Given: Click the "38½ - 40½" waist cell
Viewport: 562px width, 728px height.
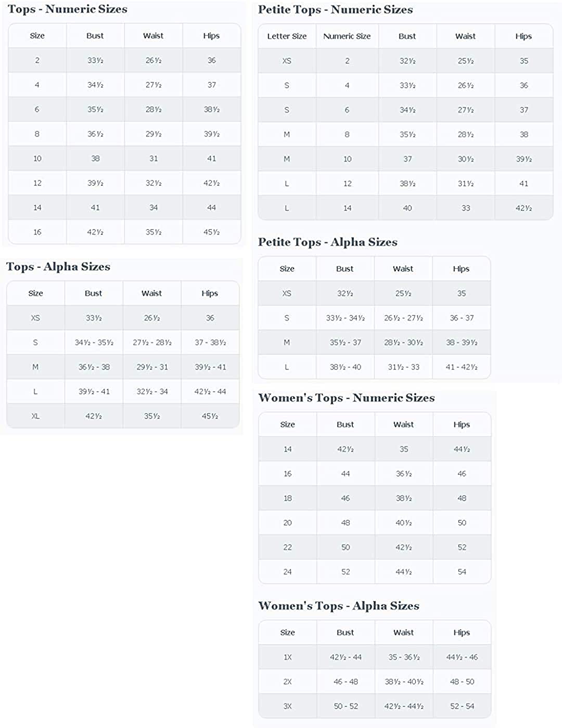Looking at the screenshot, I should [404, 682].
